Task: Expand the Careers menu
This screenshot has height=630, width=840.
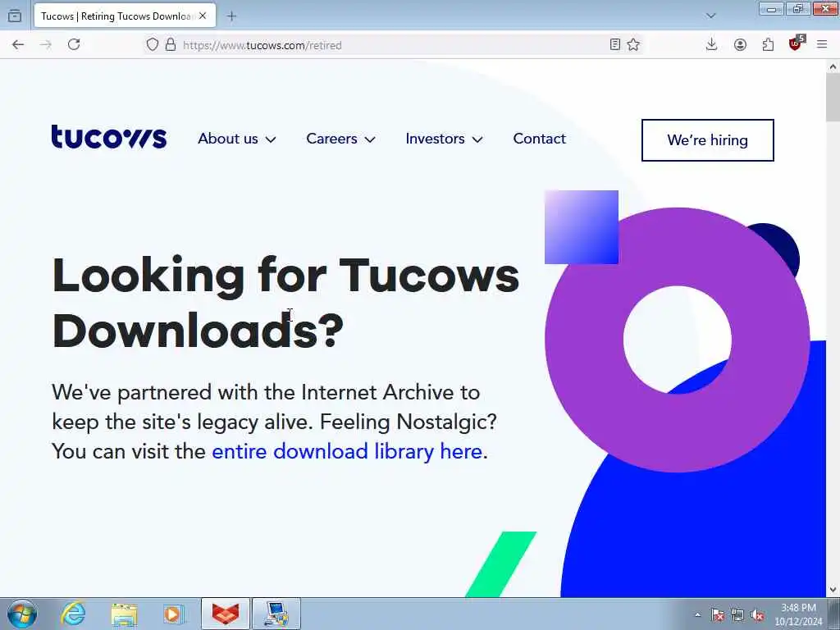Action: (340, 139)
